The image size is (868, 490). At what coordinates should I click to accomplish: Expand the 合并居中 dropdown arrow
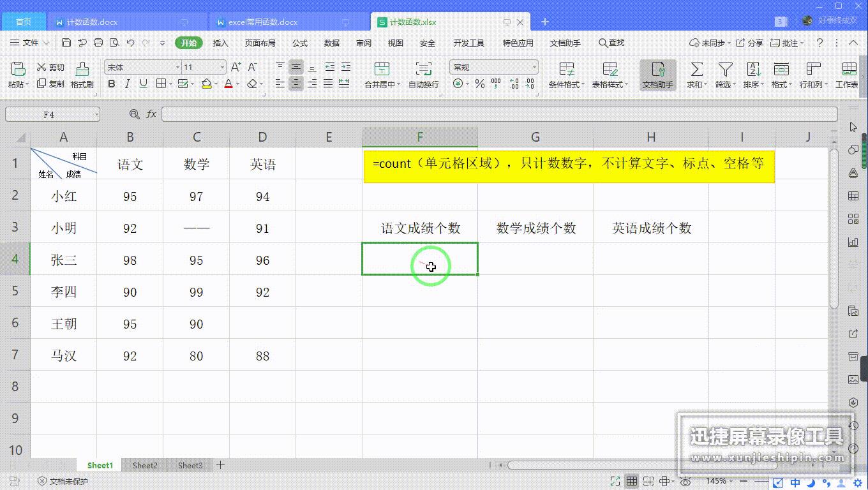pyautogui.click(x=400, y=84)
